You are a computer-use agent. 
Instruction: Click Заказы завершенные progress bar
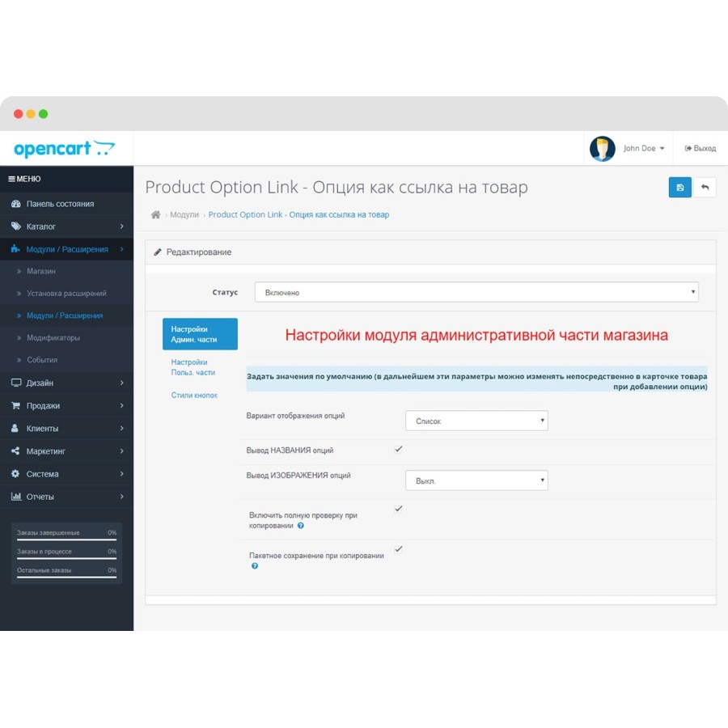coord(66,540)
